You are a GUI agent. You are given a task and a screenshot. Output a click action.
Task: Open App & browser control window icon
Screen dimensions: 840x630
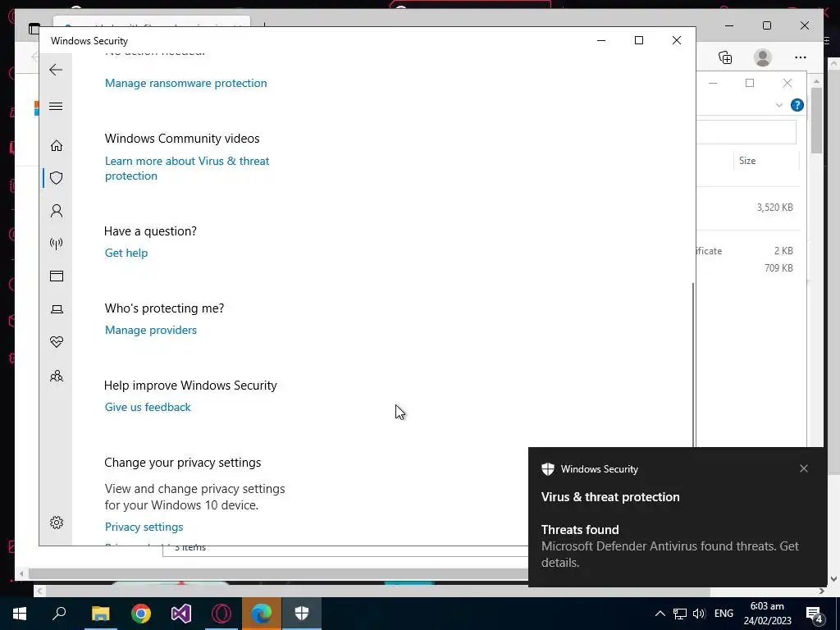pyautogui.click(x=57, y=276)
